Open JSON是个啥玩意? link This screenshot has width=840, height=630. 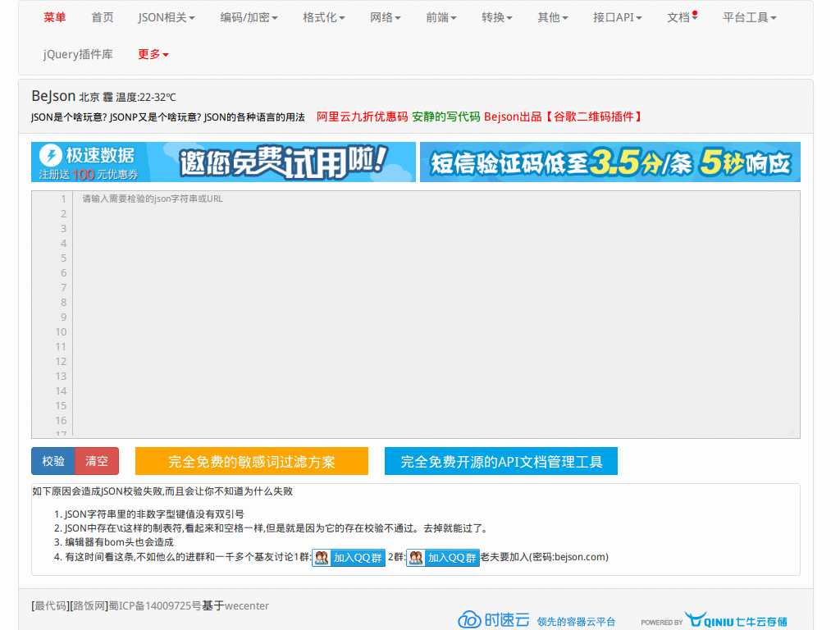(69, 116)
